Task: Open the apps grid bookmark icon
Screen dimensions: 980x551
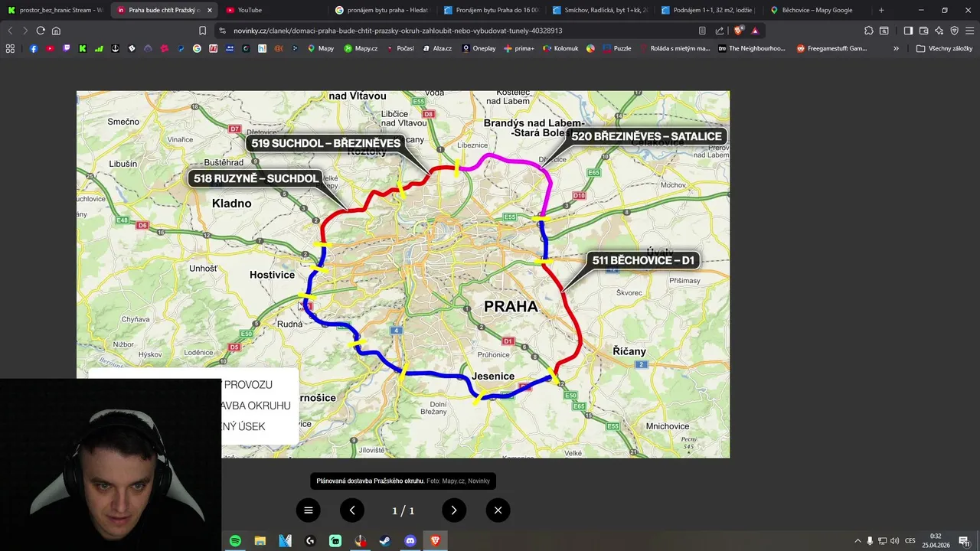Action: tap(10, 48)
